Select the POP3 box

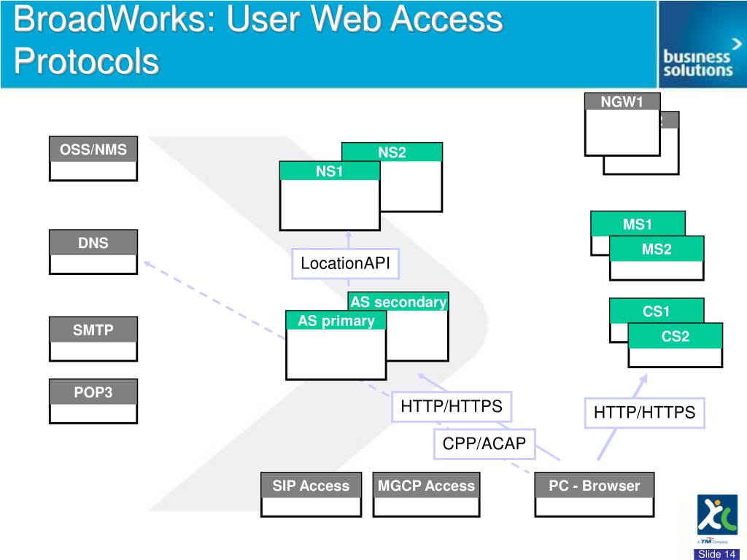pyautogui.click(x=93, y=402)
